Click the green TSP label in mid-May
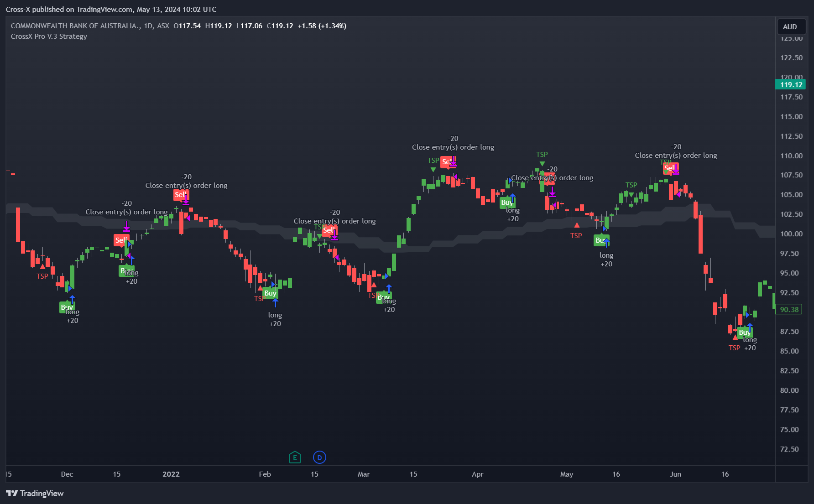Image resolution: width=814 pixels, height=504 pixels. click(631, 185)
